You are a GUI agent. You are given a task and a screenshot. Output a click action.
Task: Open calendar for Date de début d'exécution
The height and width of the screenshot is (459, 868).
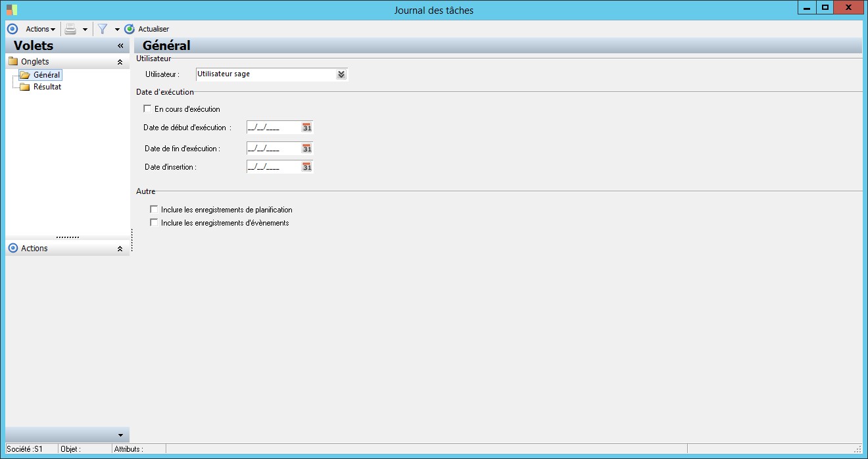tap(307, 128)
